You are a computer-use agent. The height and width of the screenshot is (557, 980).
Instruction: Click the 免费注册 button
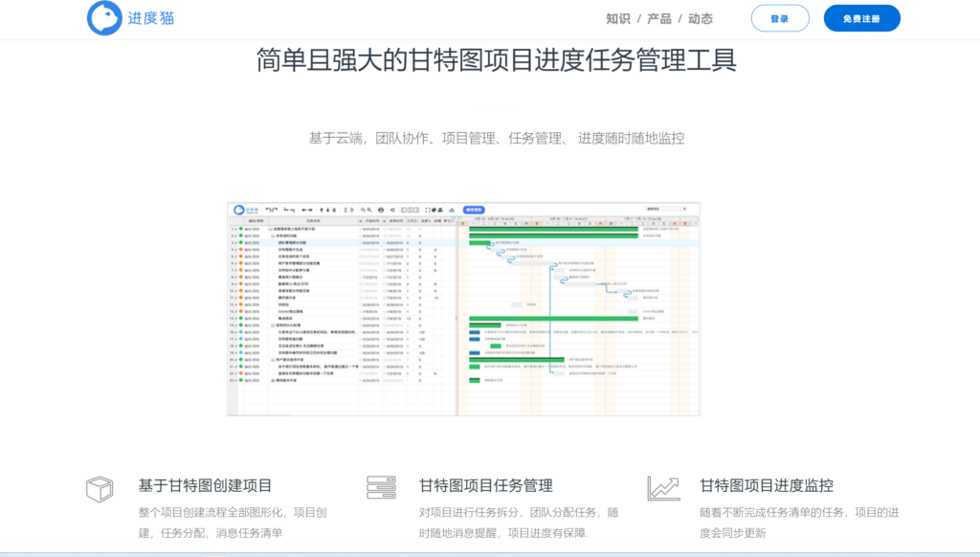860,17
